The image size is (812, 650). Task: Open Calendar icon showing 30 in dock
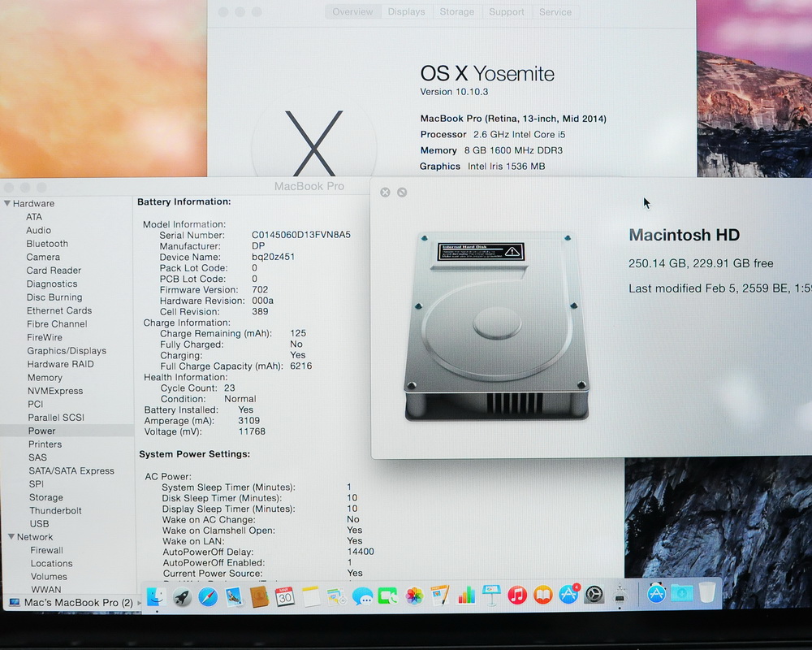(x=285, y=596)
